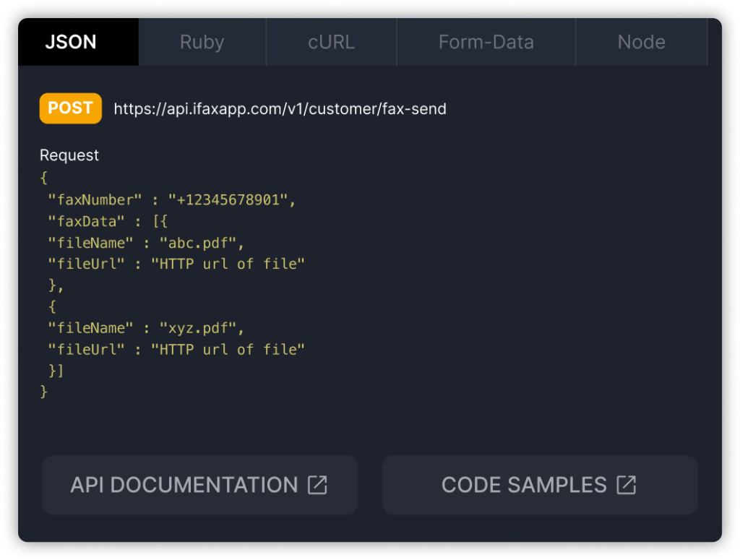This screenshot has height=560, width=740.
Task: Click the "faxNumber" line in the JSON
Action: (x=172, y=200)
